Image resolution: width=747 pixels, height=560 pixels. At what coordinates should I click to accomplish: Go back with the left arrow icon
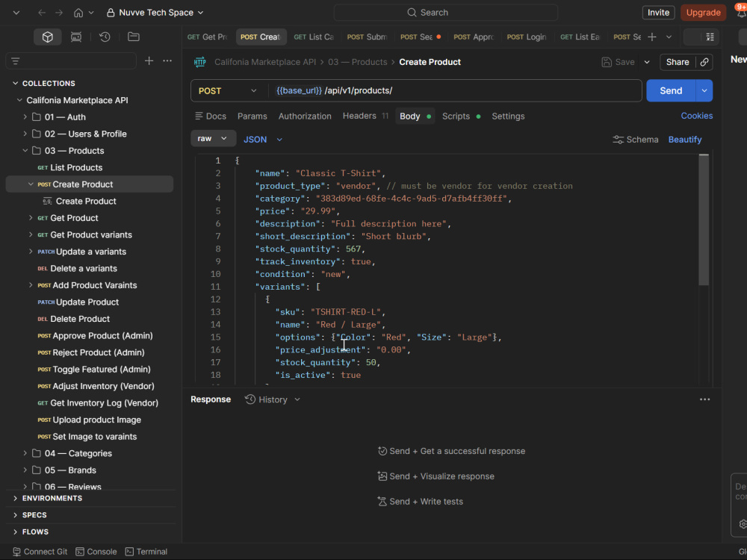[42, 13]
